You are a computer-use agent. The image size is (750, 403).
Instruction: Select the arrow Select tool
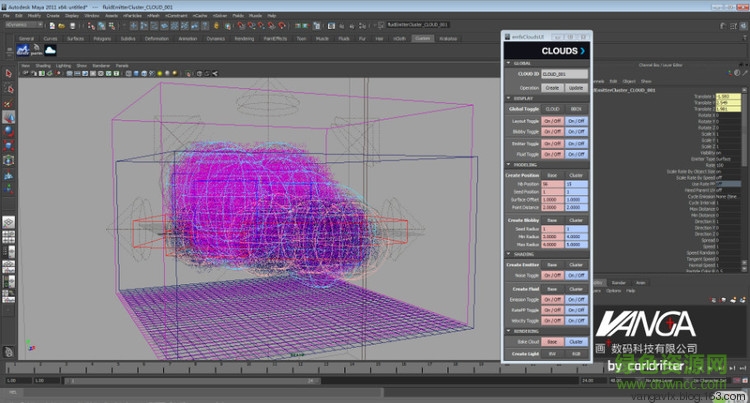(8, 74)
